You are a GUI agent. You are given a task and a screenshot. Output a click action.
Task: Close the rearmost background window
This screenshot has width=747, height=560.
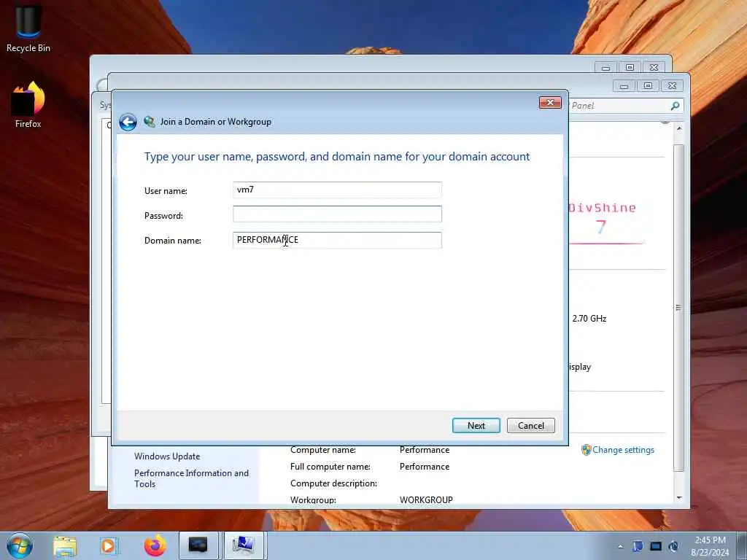pyautogui.click(x=654, y=68)
